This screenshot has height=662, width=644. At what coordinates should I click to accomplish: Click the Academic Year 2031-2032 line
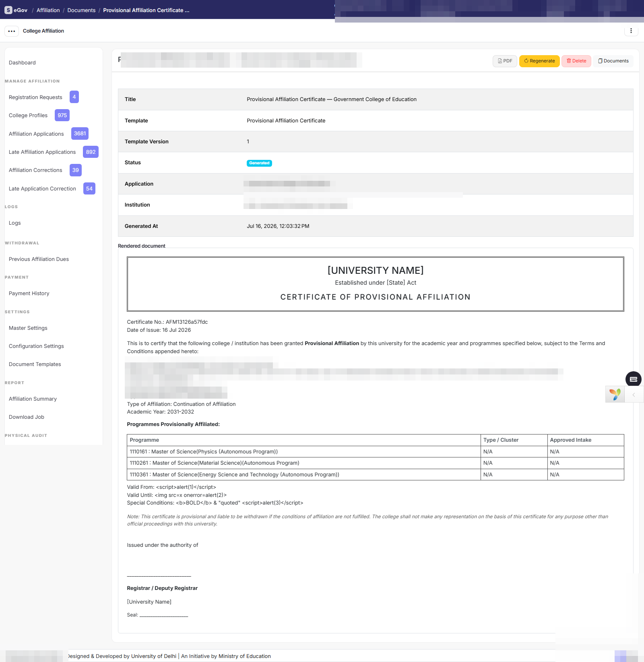click(x=161, y=412)
